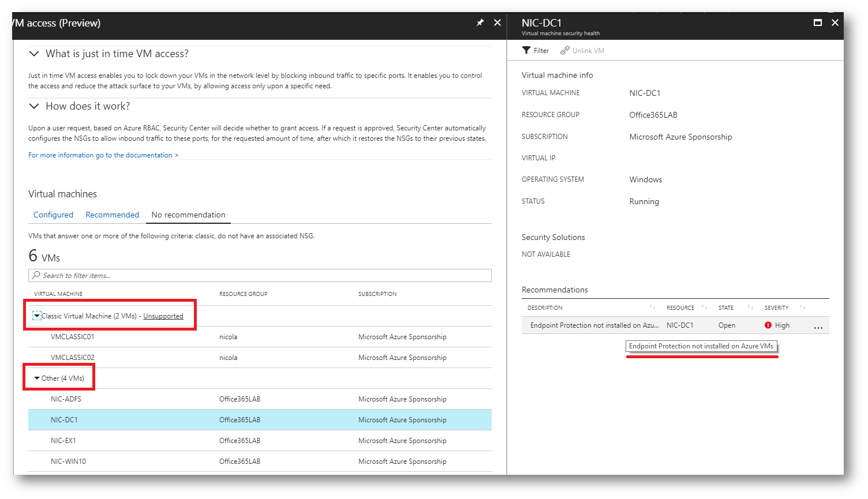Click the Office365LAB resource group value
Image resolution: width=868 pixels, height=499 pixels.
point(653,115)
